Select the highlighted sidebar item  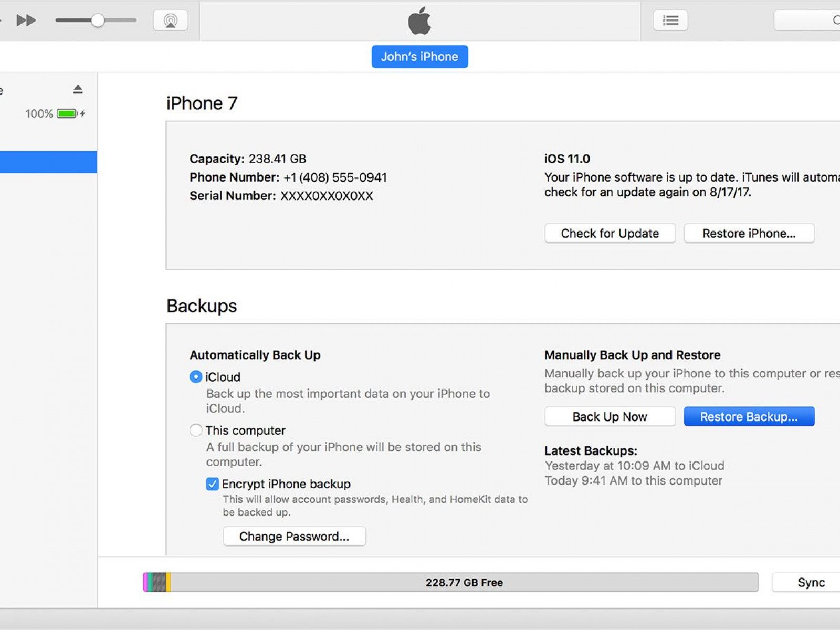(48, 162)
